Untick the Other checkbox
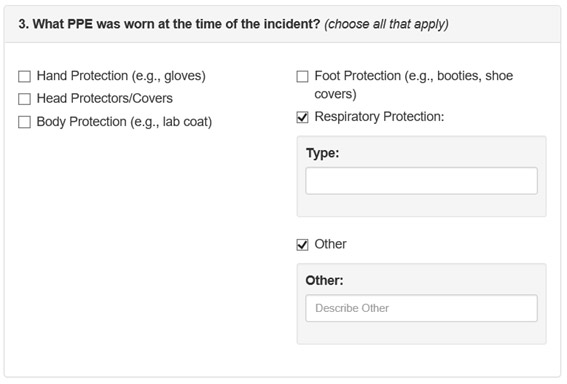The image size is (567, 384). (x=302, y=245)
